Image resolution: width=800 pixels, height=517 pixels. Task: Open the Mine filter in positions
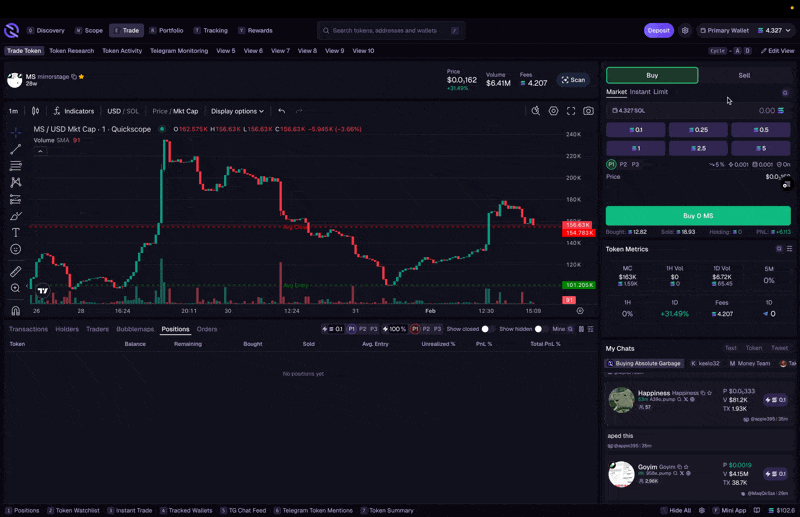562,329
